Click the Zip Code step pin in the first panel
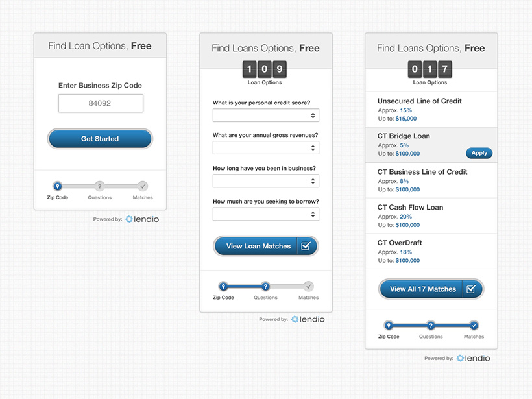 point(58,186)
